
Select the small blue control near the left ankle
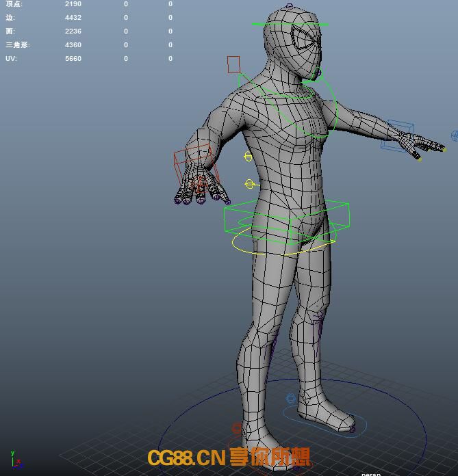290,398
